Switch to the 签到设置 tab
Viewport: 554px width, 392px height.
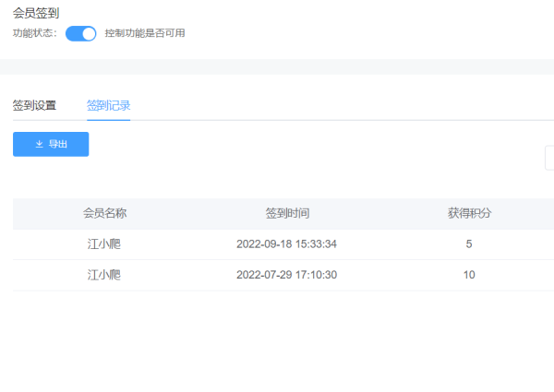tap(34, 105)
